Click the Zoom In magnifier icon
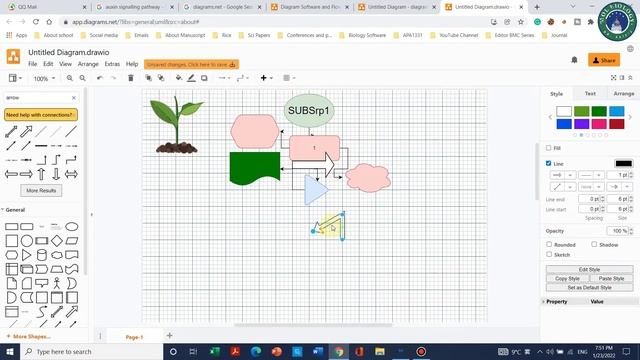 click(70, 78)
